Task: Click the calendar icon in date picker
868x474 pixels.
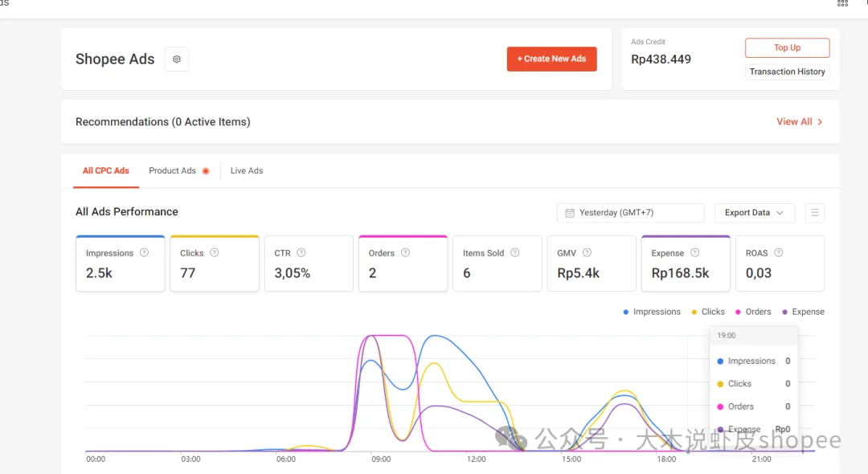Action: click(570, 213)
